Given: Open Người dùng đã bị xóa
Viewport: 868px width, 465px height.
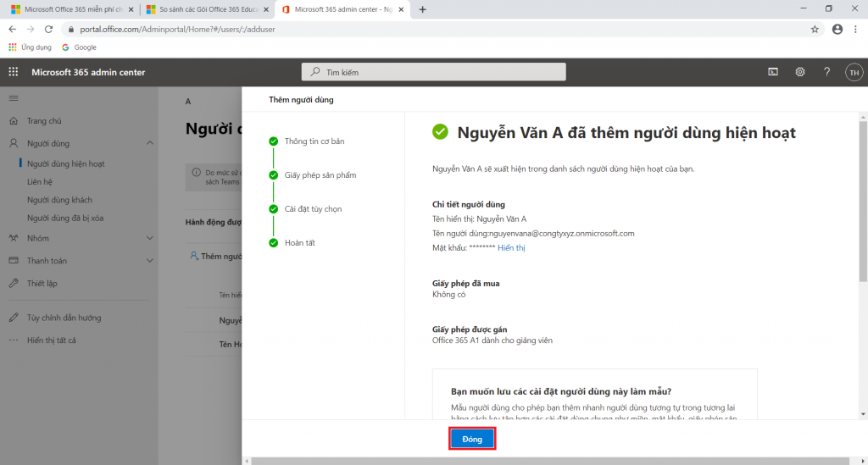Looking at the screenshot, I should point(65,218).
